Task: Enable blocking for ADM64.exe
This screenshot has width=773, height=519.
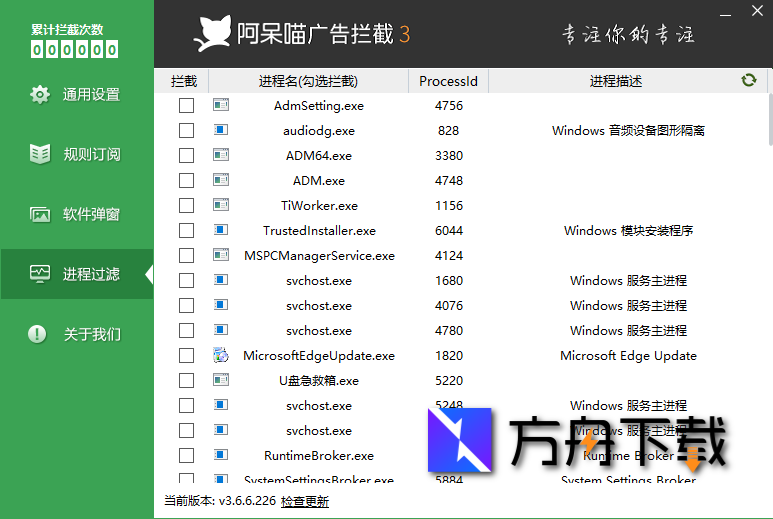Action: coord(186,155)
